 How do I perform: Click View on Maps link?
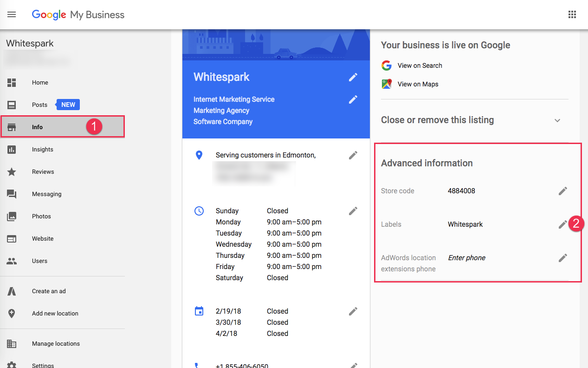click(x=418, y=84)
